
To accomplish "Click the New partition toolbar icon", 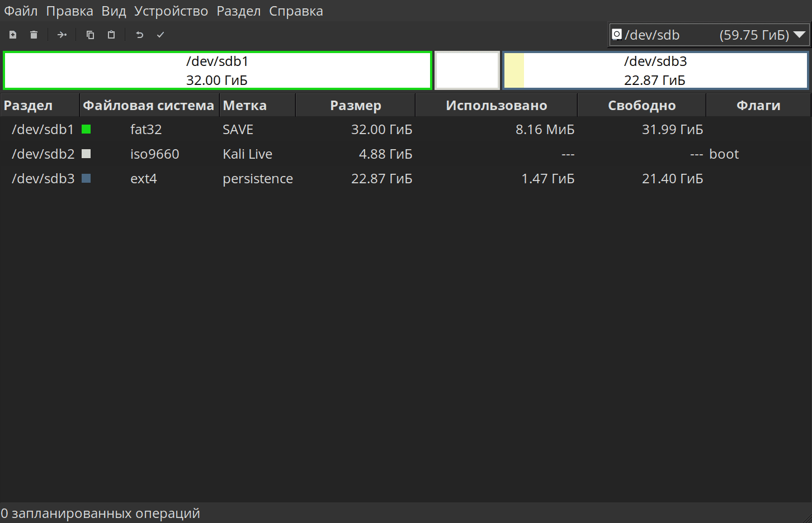I will click(13, 35).
